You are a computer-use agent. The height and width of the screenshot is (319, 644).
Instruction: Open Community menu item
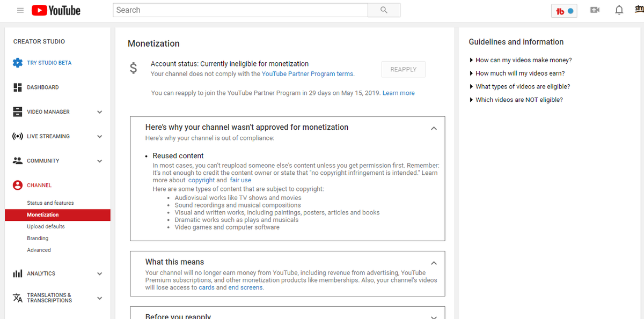[43, 161]
